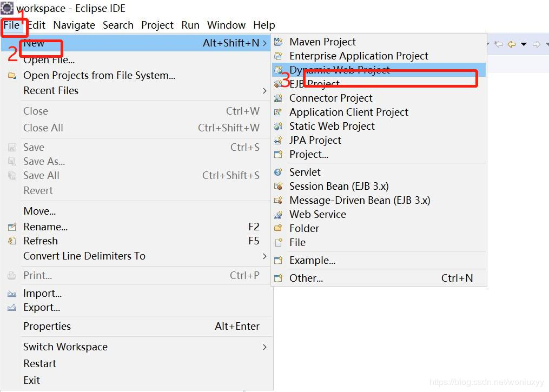Open the Run menu
The height and width of the screenshot is (392, 549).
coord(190,25)
